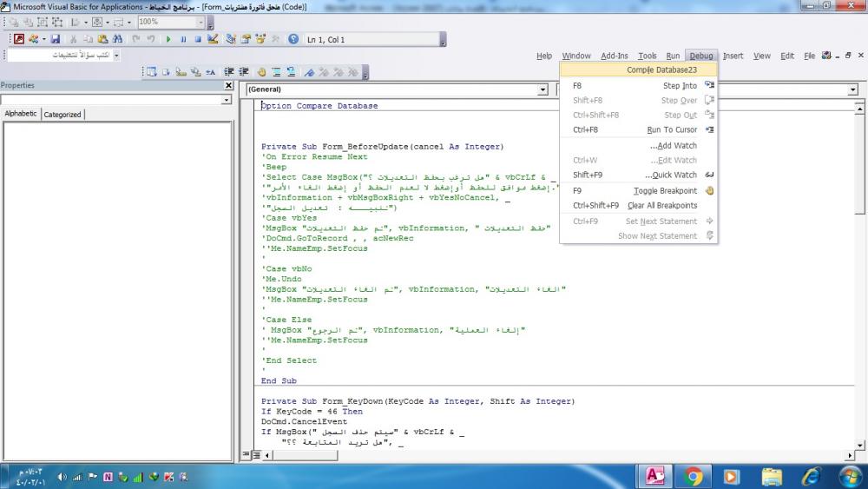The image size is (868, 489).
Task: Click the Break pause icon
Action: click(183, 39)
